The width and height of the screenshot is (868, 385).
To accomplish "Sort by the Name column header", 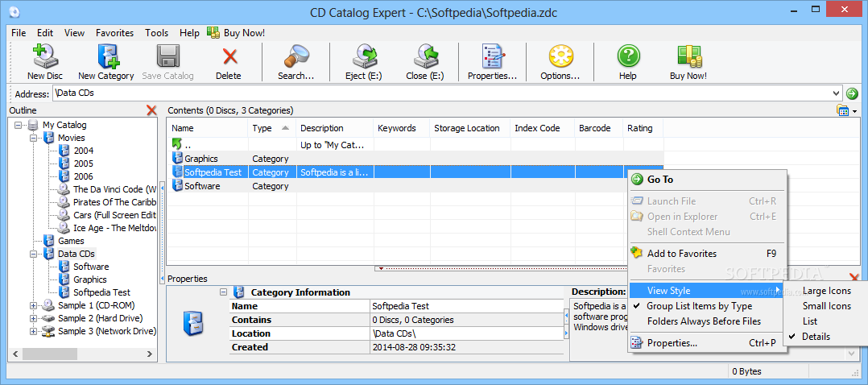I will click(208, 128).
